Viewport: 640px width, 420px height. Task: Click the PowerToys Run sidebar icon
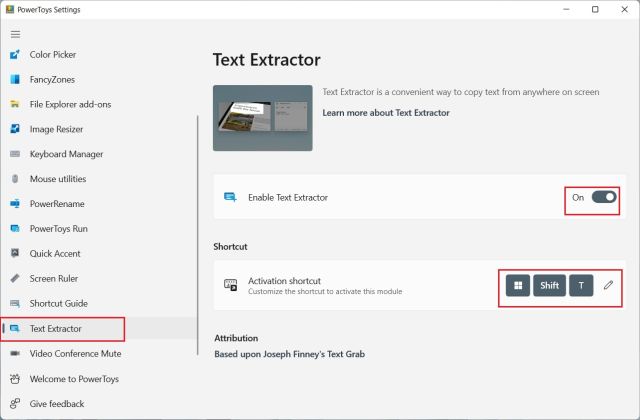click(x=15, y=229)
